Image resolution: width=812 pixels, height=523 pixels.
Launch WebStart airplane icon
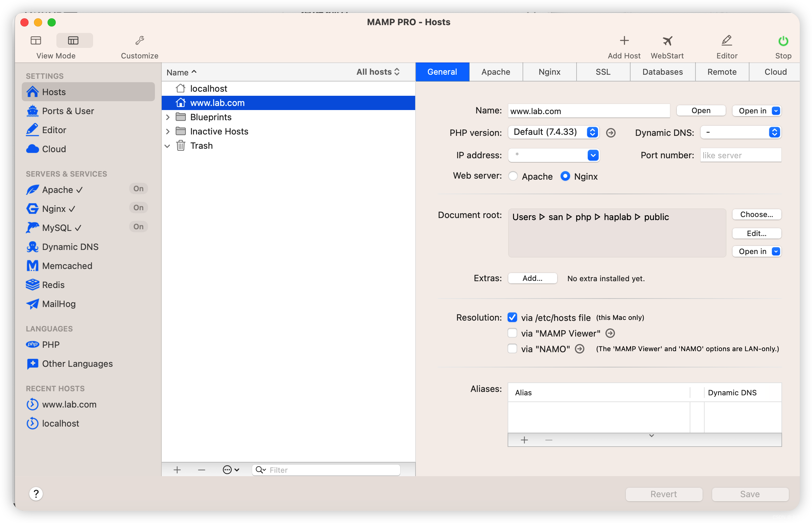coord(667,41)
